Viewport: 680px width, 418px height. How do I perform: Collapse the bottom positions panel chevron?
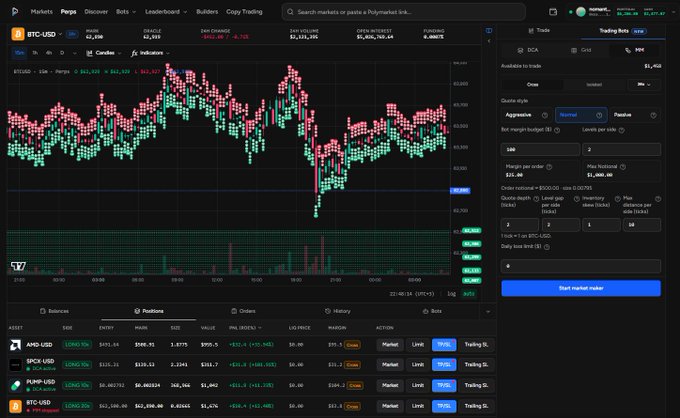488,311
